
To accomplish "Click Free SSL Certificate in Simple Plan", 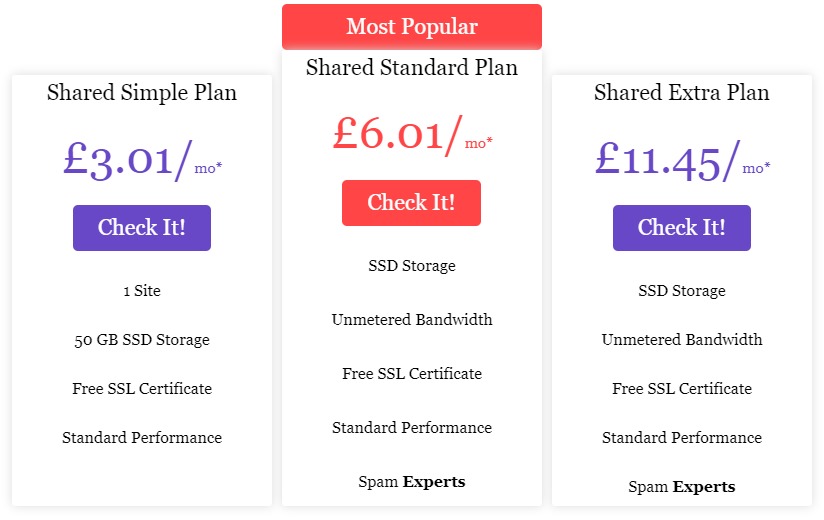I will [142, 389].
